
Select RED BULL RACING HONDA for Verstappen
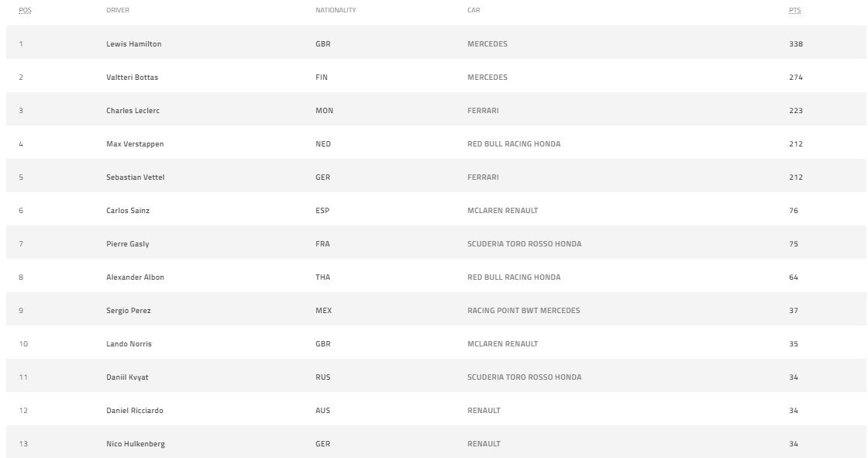514,144
